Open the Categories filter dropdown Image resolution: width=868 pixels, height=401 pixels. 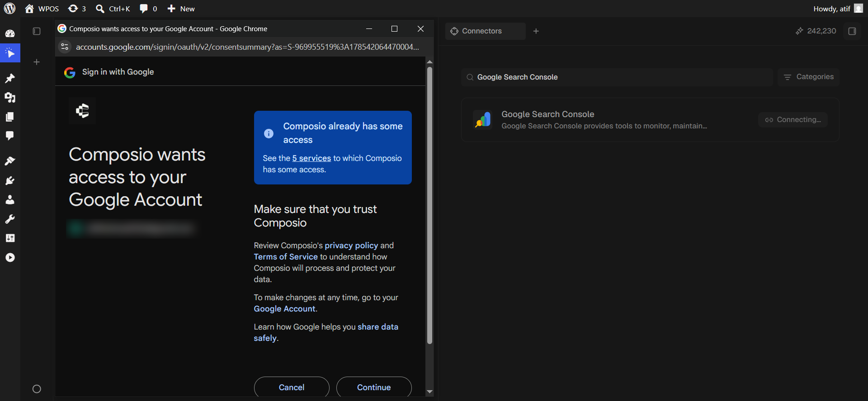point(808,77)
